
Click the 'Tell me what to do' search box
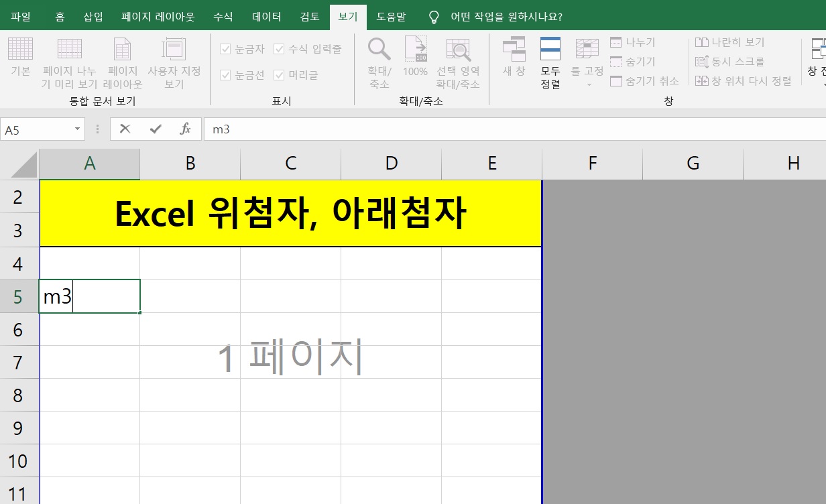tap(506, 17)
